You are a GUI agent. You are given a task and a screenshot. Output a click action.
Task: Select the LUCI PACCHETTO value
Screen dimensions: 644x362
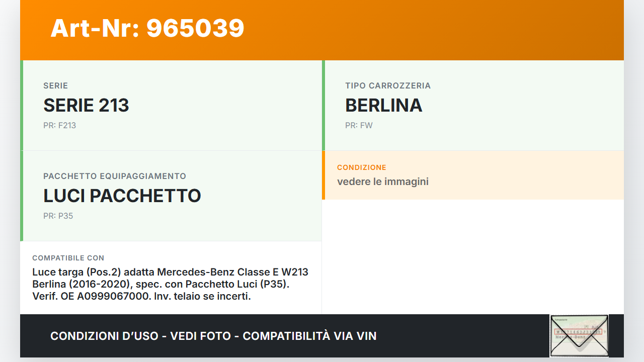point(122,196)
